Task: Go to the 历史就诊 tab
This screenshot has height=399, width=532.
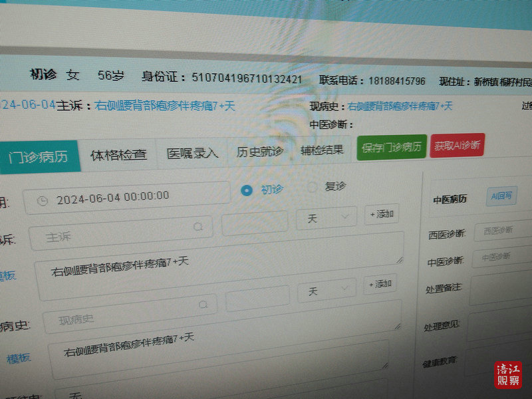Action: (259, 151)
